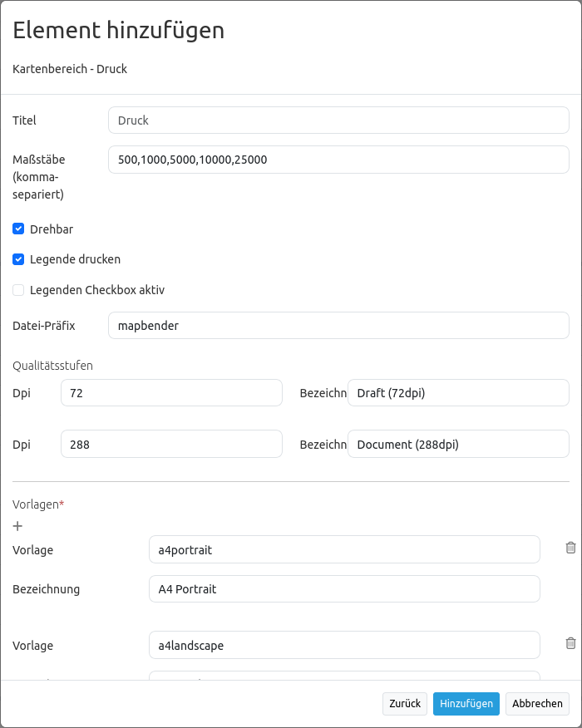Edit the Datei-Präfix field containing mapbender
This screenshot has height=728, width=582.
coord(338,326)
